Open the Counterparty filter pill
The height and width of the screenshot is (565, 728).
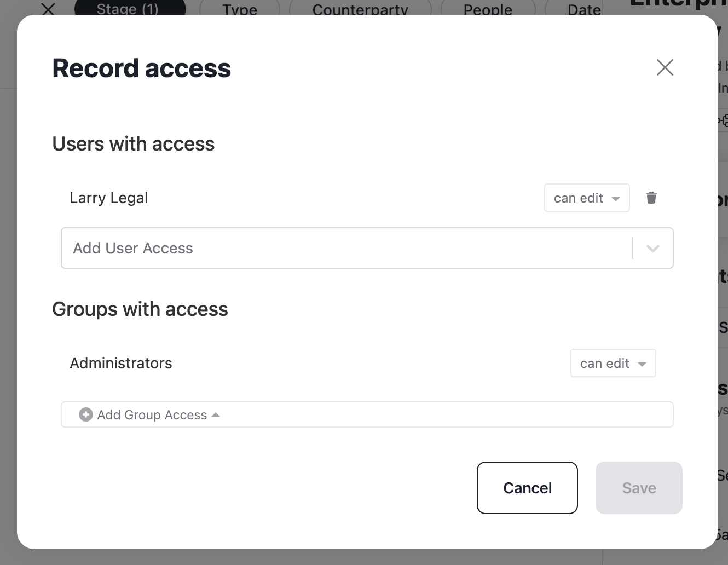[x=360, y=9]
